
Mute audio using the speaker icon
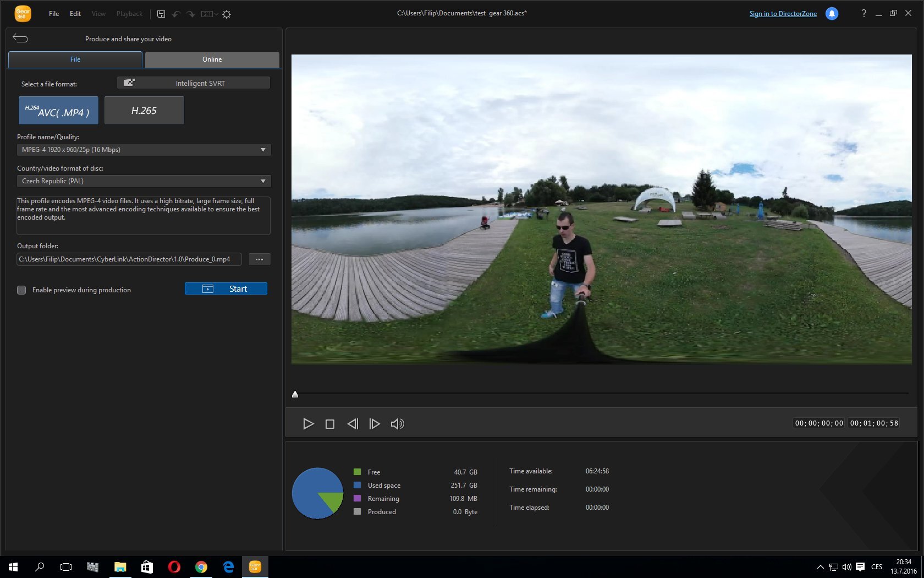pos(397,423)
